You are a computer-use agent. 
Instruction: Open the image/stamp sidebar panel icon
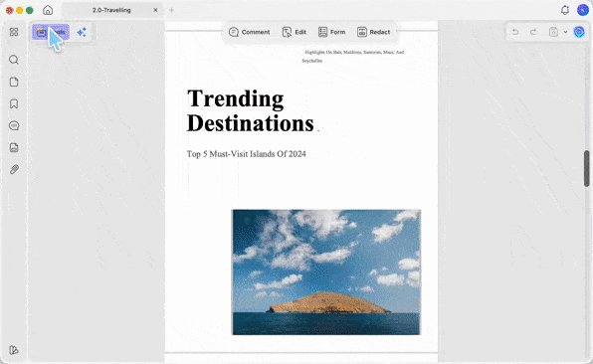point(14,147)
